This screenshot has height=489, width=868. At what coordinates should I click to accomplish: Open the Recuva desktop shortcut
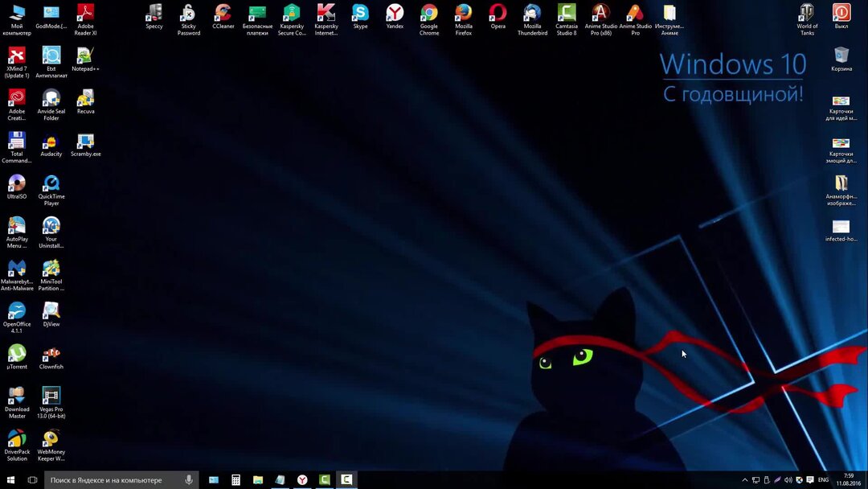[85, 102]
